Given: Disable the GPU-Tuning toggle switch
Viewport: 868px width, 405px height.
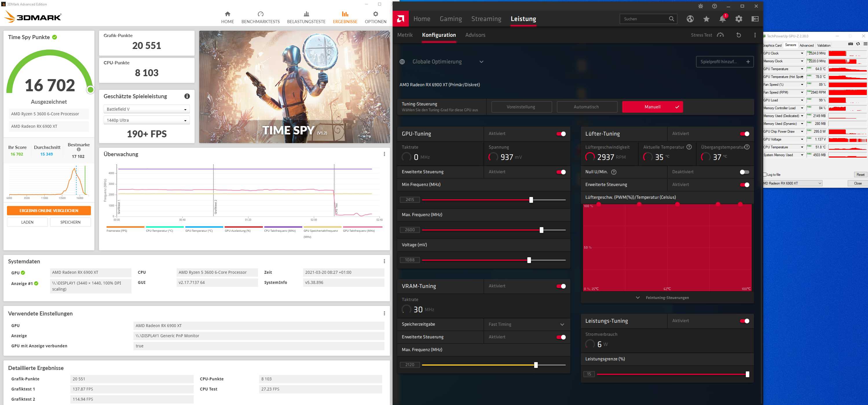Looking at the screenshot, I should click(561, 134).
